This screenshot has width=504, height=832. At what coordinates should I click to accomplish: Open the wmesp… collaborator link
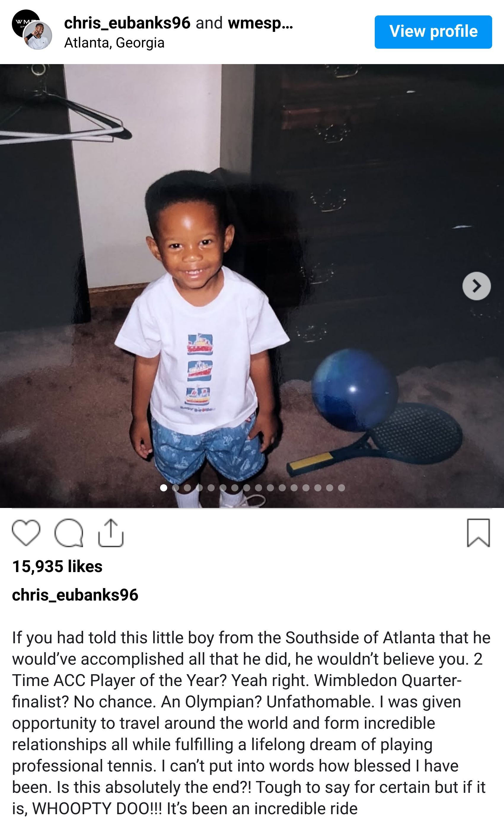pos(260,23)
